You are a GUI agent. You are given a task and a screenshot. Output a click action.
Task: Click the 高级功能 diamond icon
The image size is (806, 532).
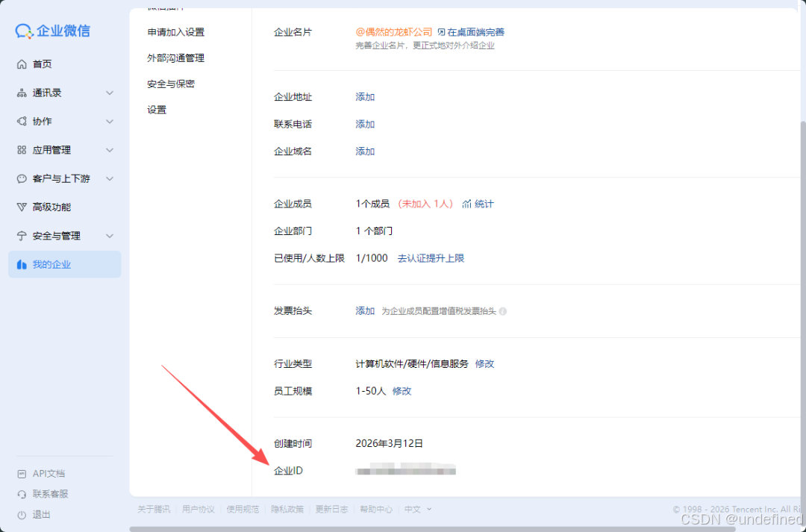22,207
